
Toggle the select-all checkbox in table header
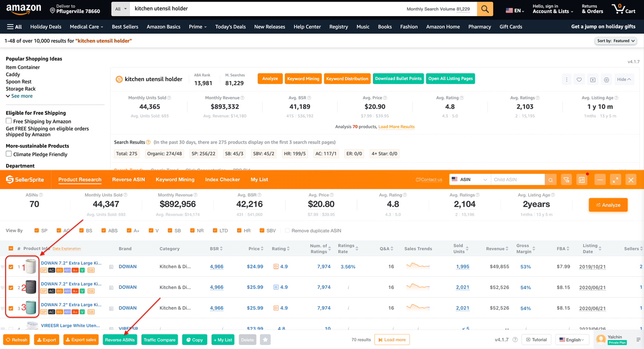pos(11,248)
